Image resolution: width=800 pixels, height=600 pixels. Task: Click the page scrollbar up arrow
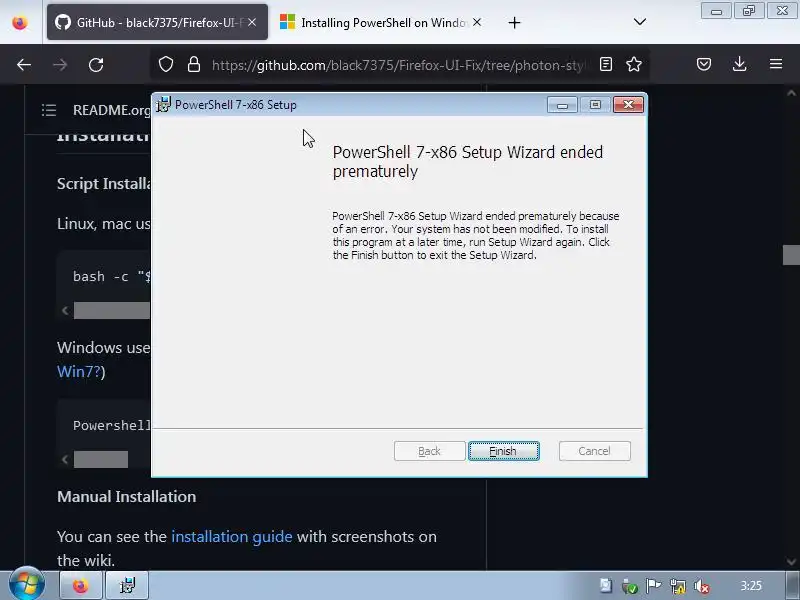point(791,93)
